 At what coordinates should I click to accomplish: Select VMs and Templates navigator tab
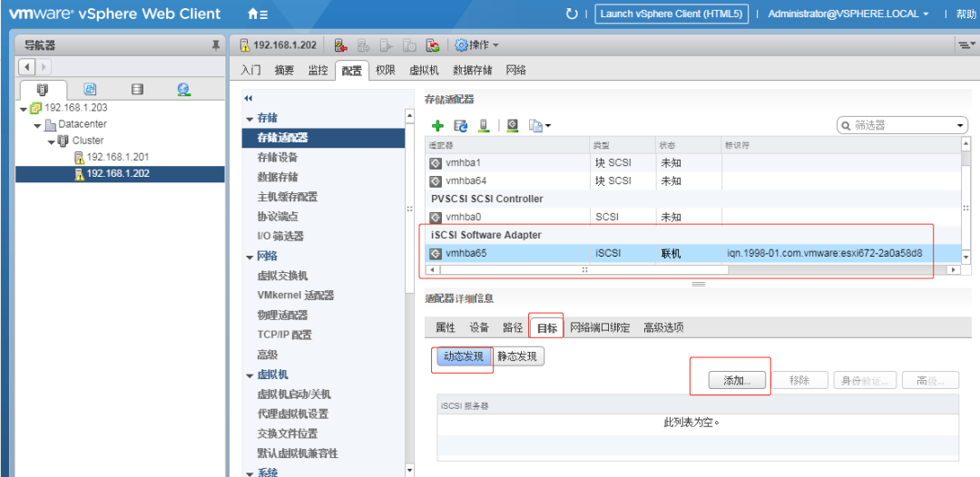click(x=90, y=89)
